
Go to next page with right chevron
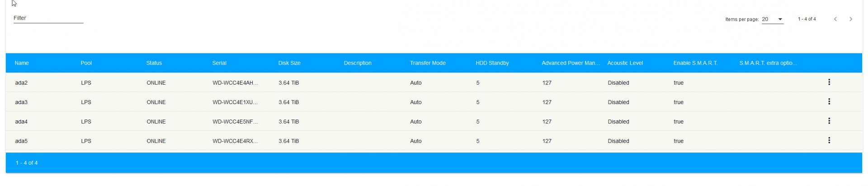click(850, 19)
